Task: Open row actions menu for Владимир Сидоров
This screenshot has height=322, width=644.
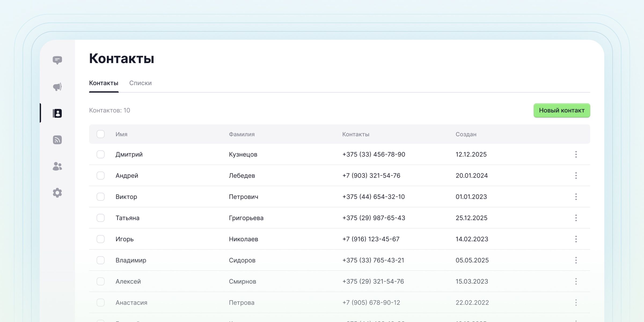Action: [x=576, y=260]
